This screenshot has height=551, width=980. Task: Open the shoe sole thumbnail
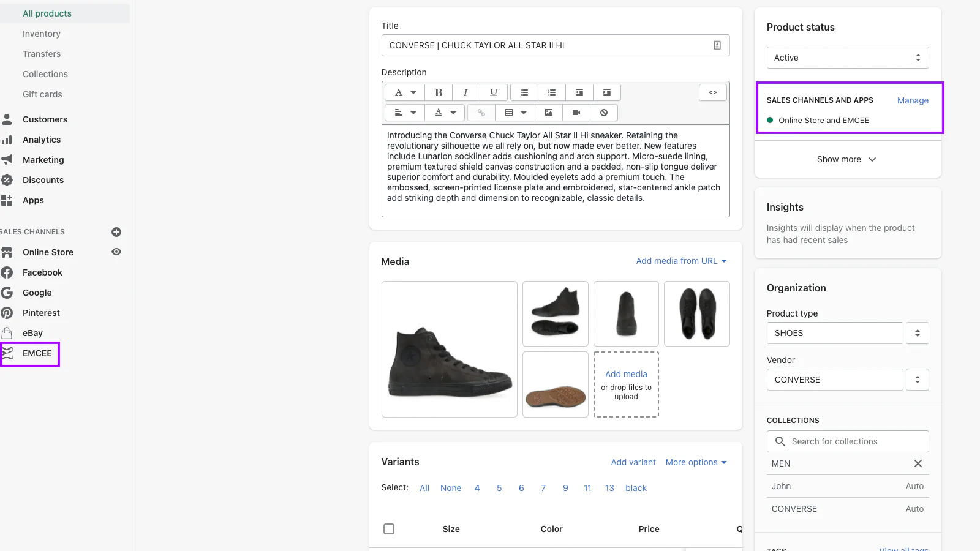556,384
